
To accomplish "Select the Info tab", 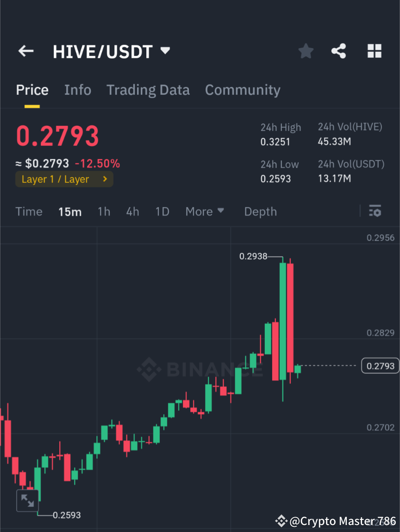I will pyautogui.click(x=77, y=90).
